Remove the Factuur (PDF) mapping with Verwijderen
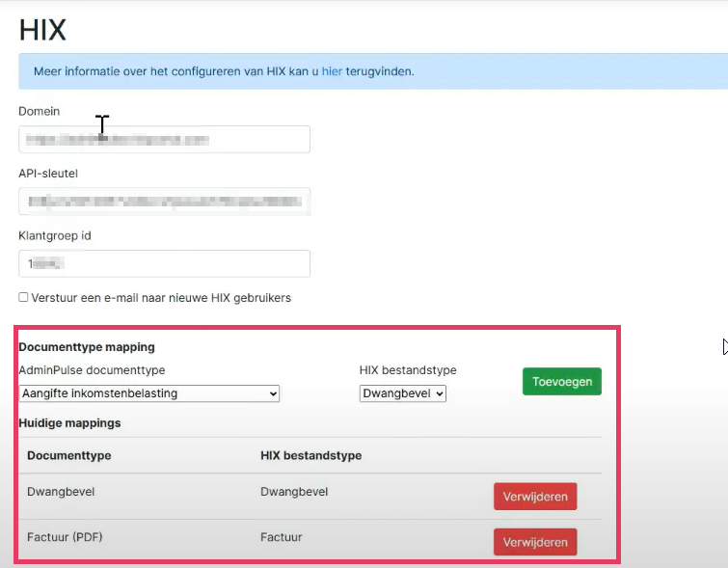The width and height of the screenshot is (728, 568). click(535, 542)
